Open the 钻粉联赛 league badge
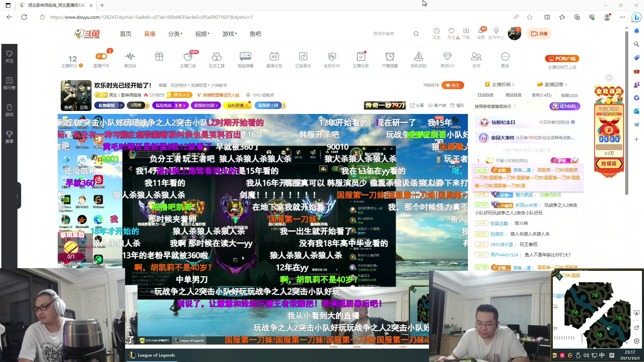The image size is (644, 362). (238, 105)
